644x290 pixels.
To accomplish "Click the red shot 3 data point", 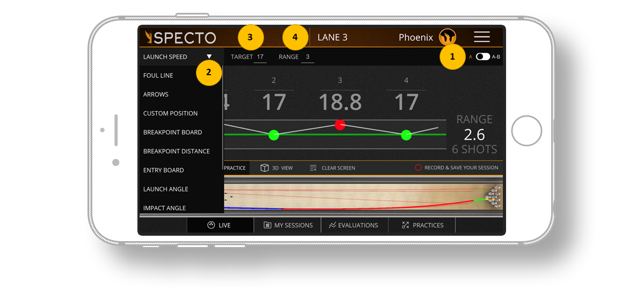I will pos(340,125).
